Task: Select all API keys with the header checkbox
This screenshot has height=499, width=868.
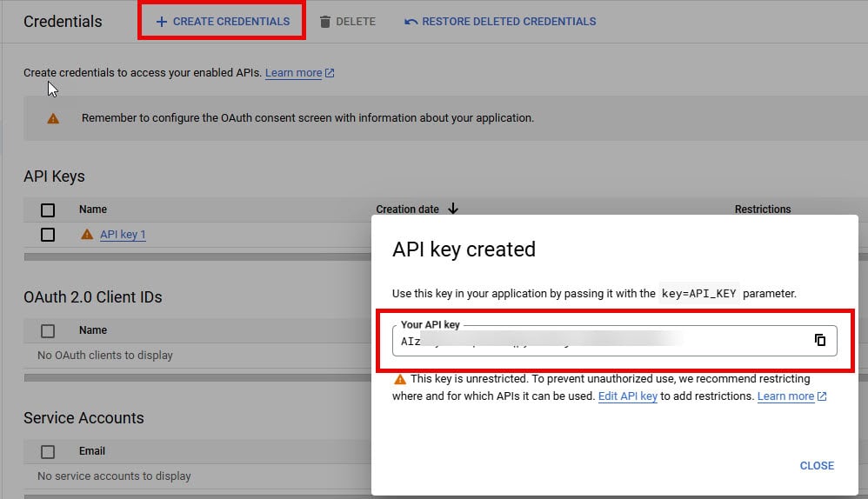Action: point(48,210)
